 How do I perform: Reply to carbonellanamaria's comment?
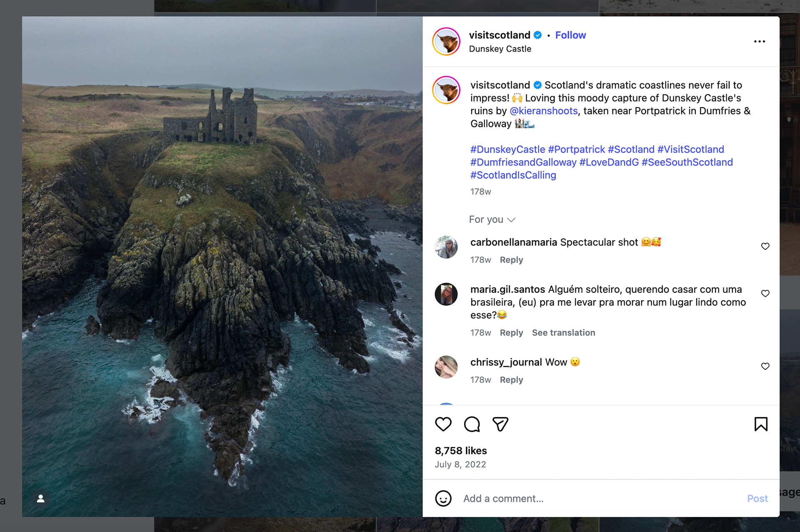(x=511, y=260)
